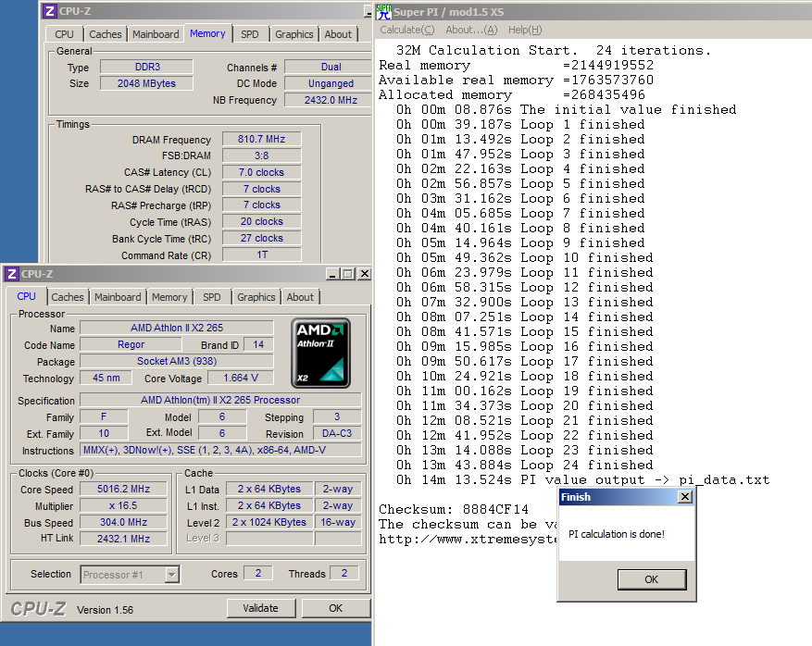
Task: Click the Technology value 45 nm
Action: tap(106, 378)
